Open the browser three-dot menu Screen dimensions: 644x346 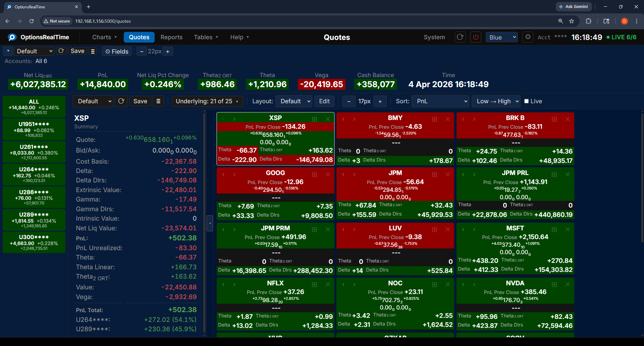[637, 21]
